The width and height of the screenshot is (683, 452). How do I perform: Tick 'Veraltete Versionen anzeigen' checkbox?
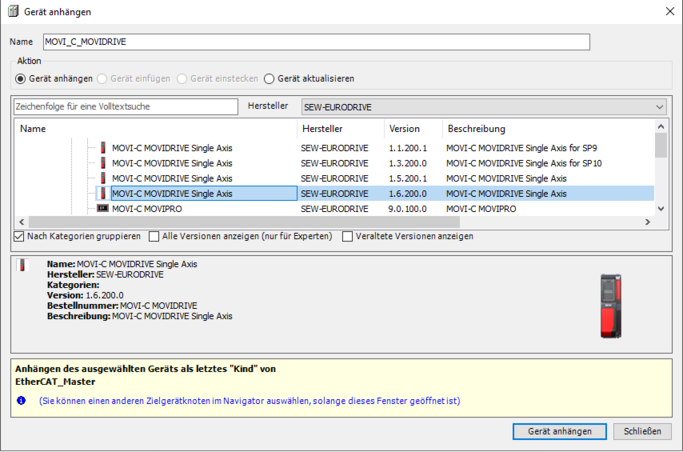(x=348, y=237)
